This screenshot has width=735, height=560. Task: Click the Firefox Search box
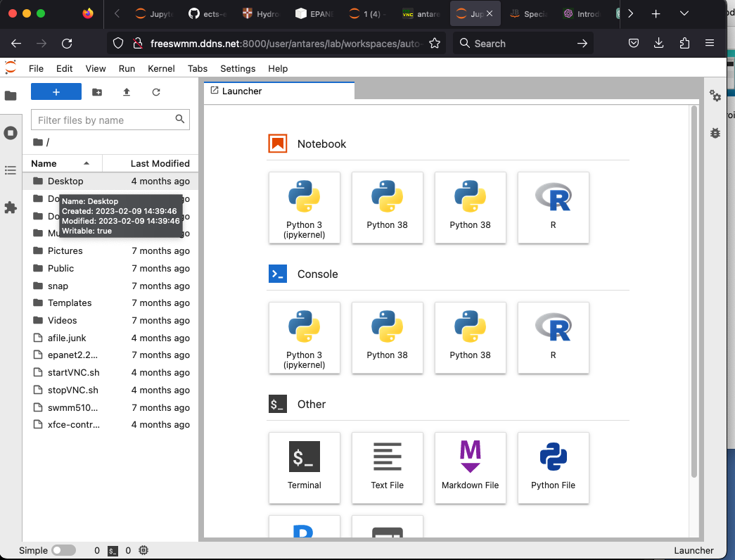523,44
